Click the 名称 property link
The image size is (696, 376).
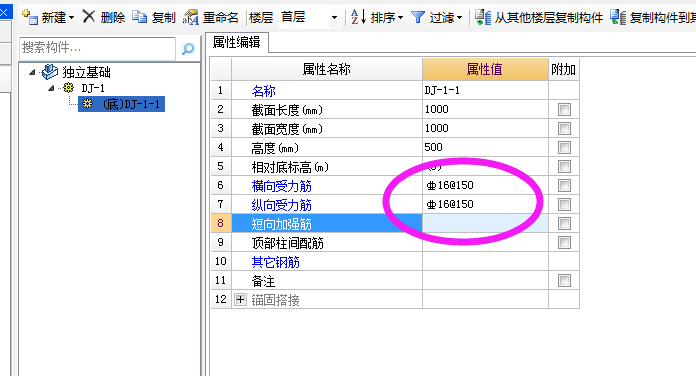click(x=263, y=91)
